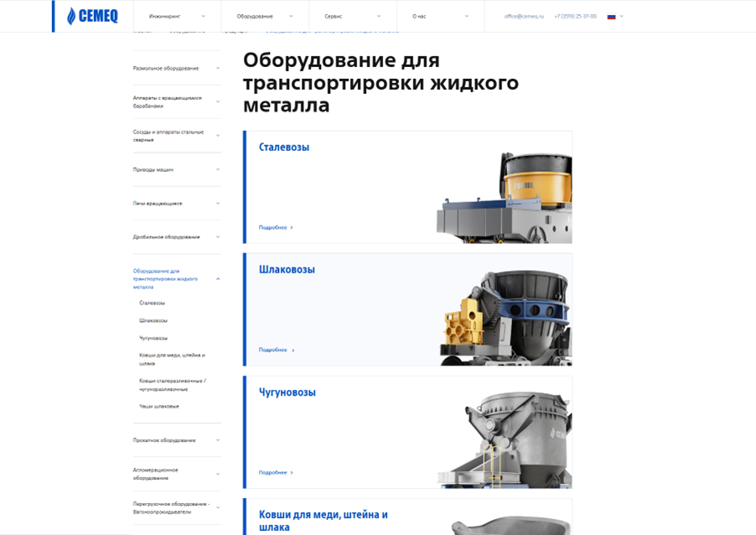Click Подробнее on the Чугуновозы card
The height and width of the screenshot is (535, 756).
(276, 472)
